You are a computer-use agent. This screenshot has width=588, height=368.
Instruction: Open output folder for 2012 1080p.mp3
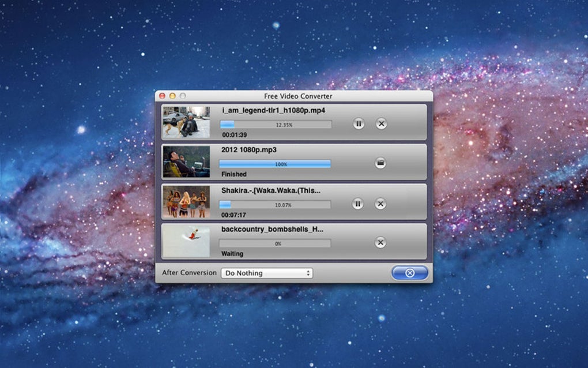(x=380, y=163)
